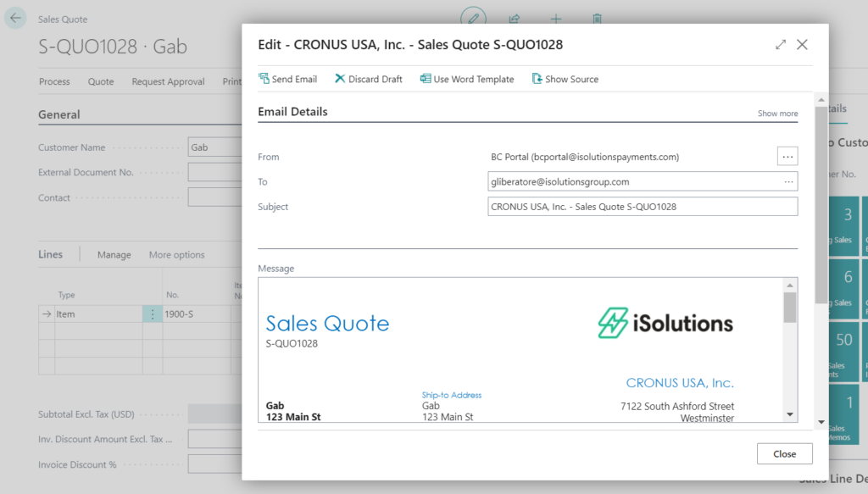Open the Item line three-dot menu
This screenshot has width=868, height=494.
153,314
